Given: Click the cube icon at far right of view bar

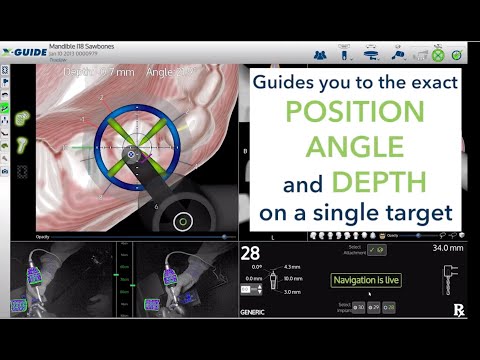Looking at the screenshot, I should 462,236.
